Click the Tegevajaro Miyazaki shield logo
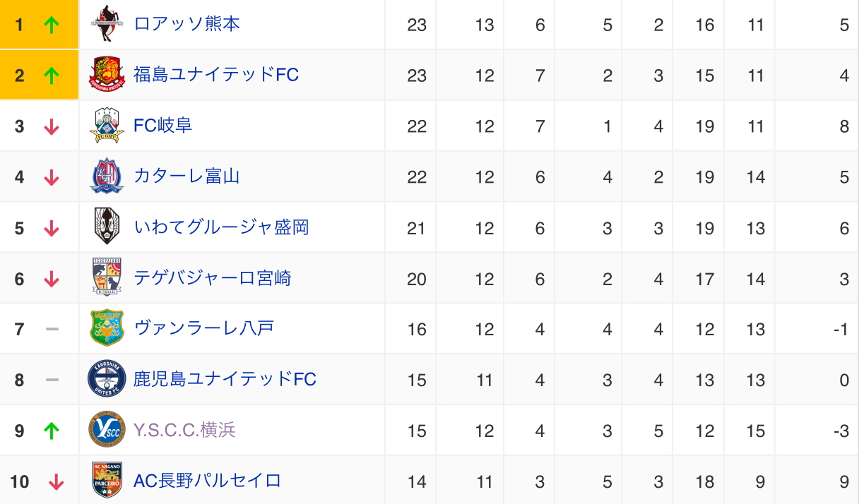 [107, 277]
